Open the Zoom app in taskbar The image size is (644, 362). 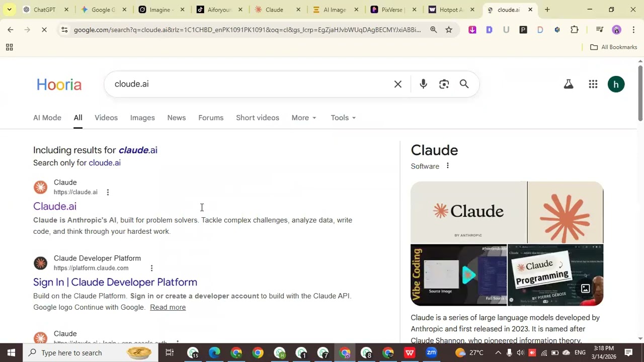(431, 352)
